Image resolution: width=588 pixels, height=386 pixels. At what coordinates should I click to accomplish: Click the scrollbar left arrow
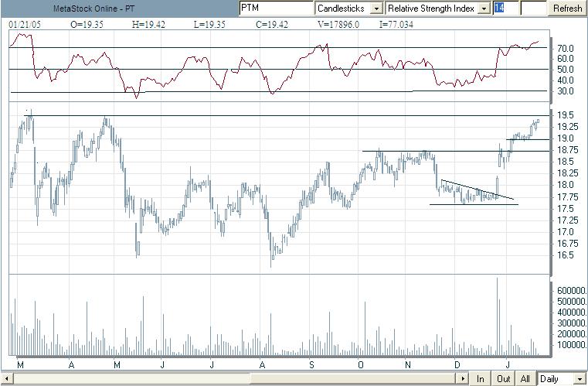tap(7, 378)
